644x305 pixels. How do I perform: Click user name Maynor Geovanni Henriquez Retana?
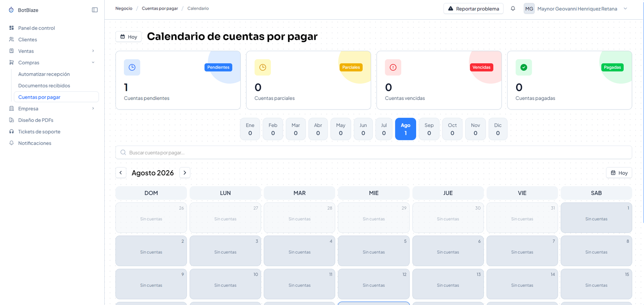coord(577,9)
